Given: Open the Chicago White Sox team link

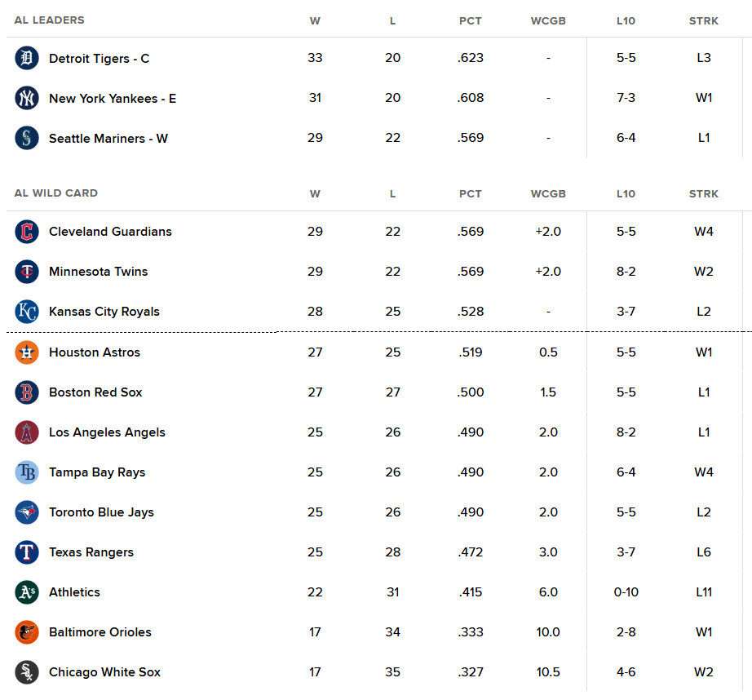Looking at the screenshot, I should click(104, 672).
